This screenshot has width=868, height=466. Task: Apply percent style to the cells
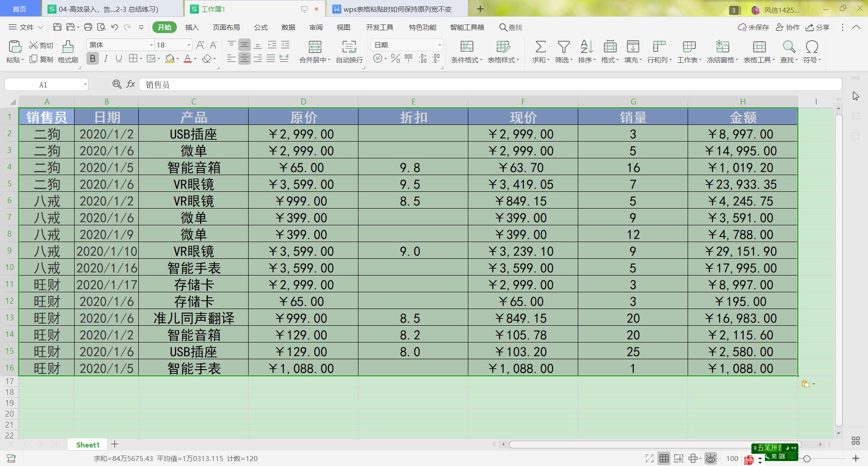396,58
